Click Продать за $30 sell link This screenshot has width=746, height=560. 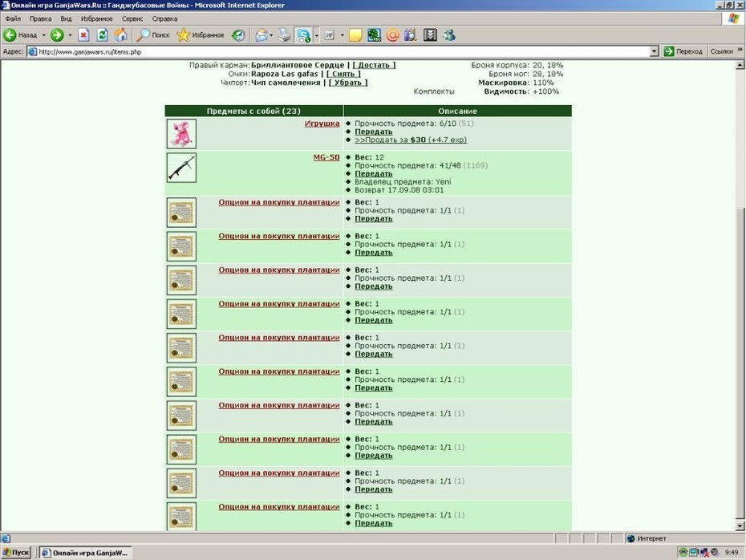pos(411,140)
